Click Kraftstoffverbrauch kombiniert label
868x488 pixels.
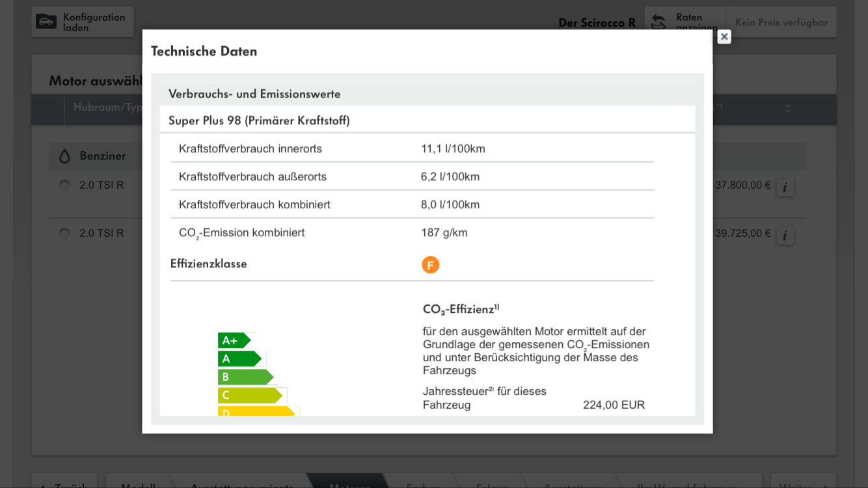pyautogui.click(x=254, y=204)
